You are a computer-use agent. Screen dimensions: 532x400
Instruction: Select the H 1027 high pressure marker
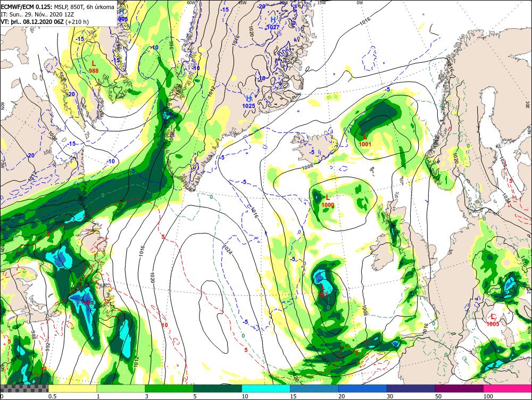273,23
